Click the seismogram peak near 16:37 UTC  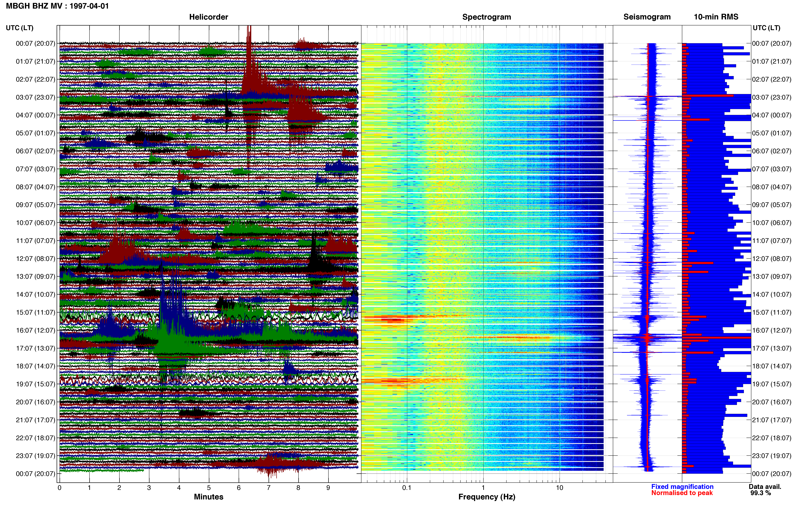(647, 337)
